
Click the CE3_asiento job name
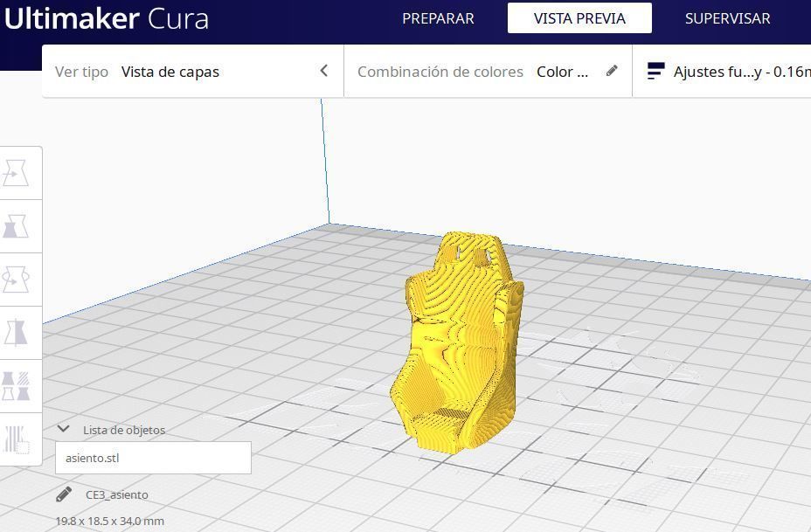click(x=117, y=494)
